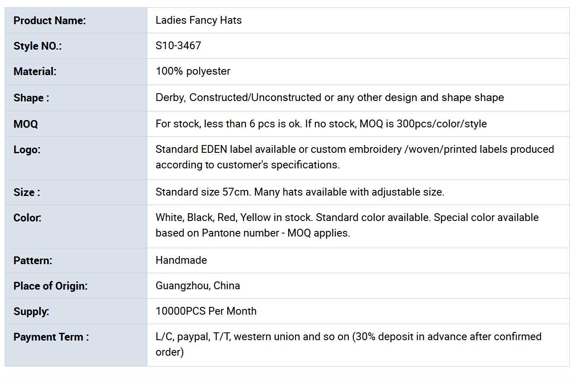The height and width of the screenshot is (382, 588).
Task: Click the "Size :" row label
Action: [27, 193]
